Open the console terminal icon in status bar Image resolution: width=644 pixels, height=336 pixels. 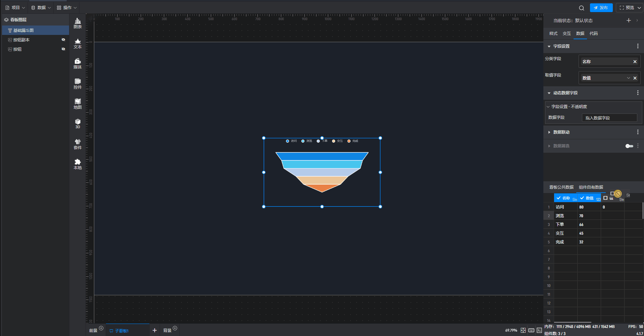[x=539, y=330]
